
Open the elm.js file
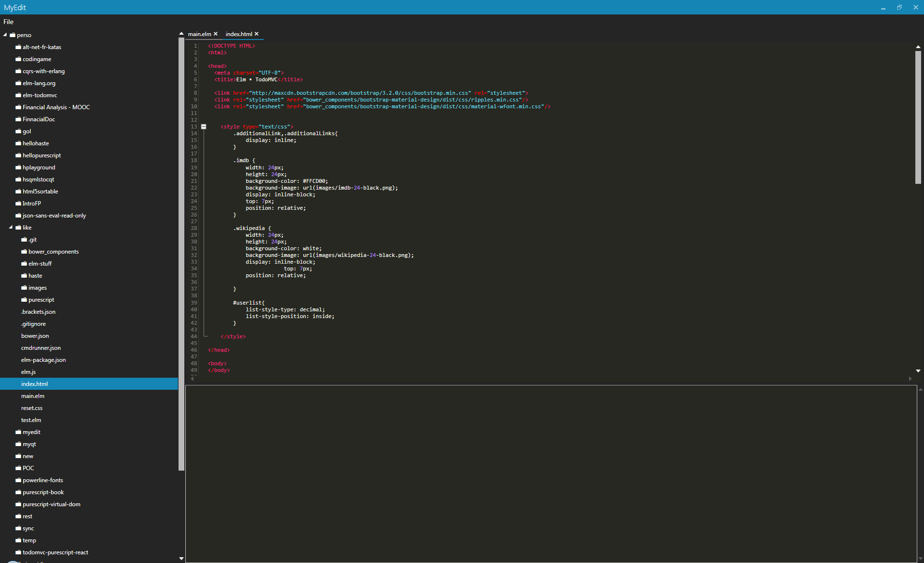tap(28, 372)
